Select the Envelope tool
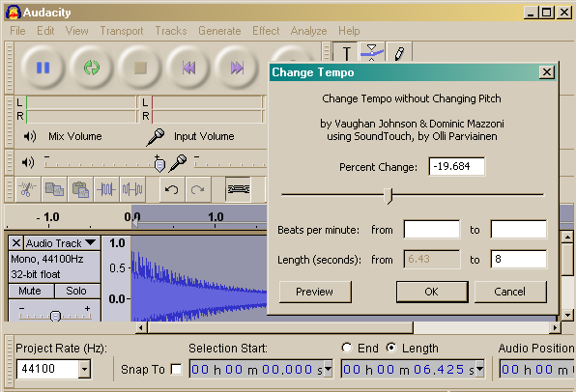 pyautogui.click(x=372, y=52)
